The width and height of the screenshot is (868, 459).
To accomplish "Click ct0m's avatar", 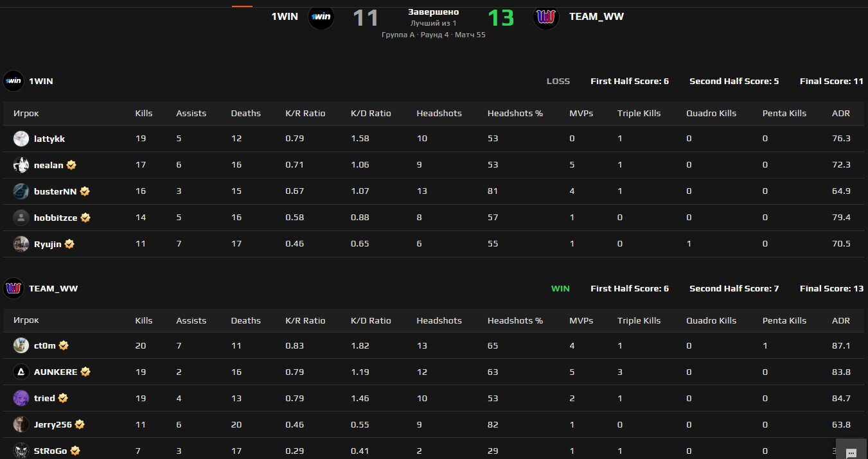I will coord(21,345).
